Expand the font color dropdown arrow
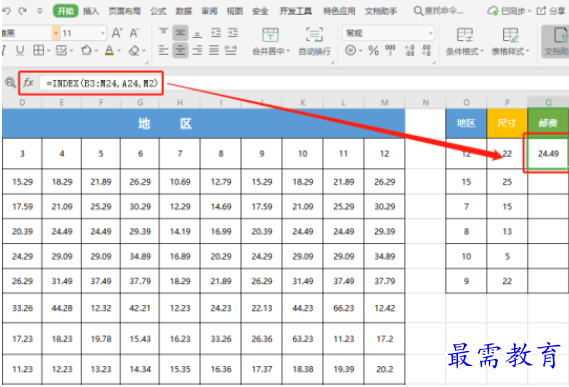Viewport: 569px width, 387px height. coord(119,51)
